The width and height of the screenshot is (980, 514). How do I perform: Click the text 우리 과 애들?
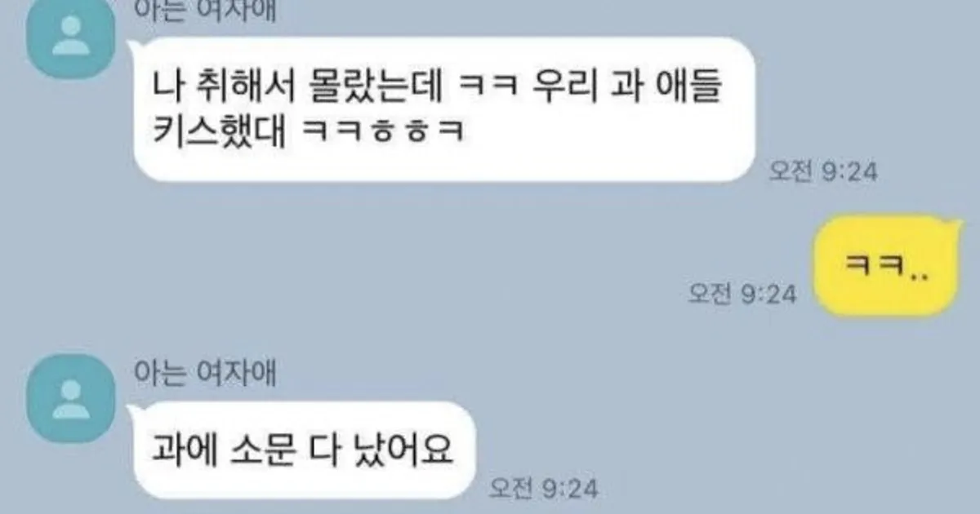[621, 84]
